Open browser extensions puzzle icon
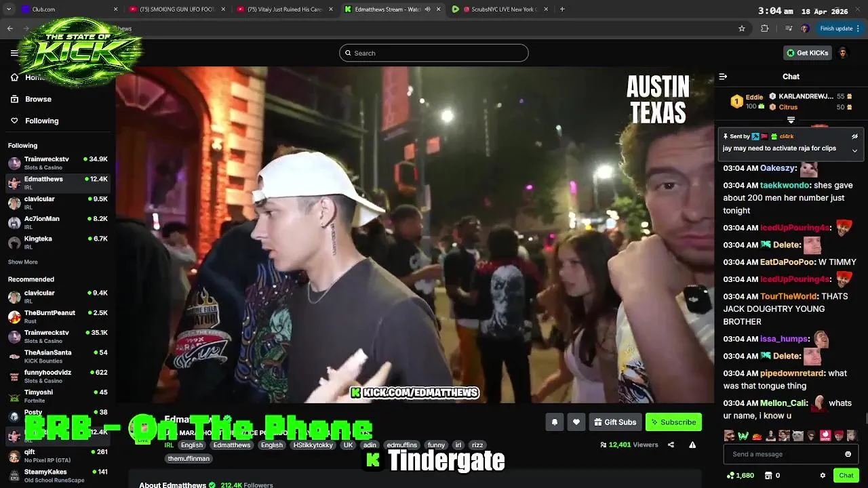Viewport: 868px width, 488px height. 765,28
